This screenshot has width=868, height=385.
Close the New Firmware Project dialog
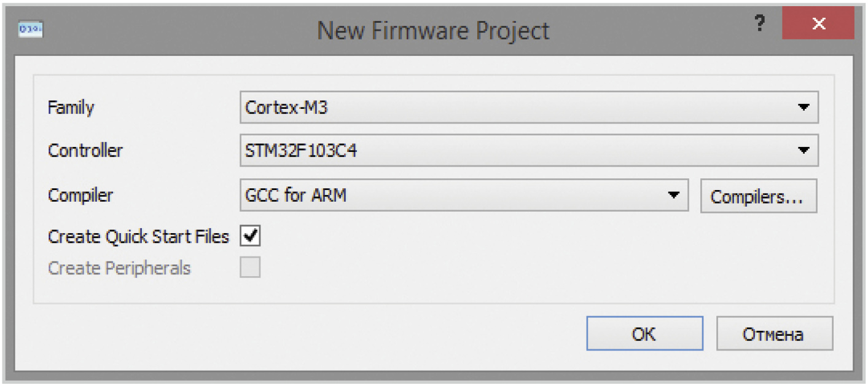(x=818, y=24)
